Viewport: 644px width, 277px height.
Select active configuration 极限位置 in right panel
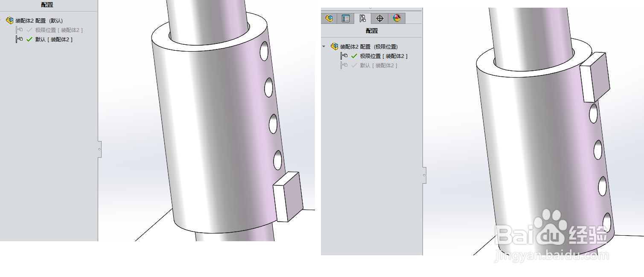(x=374, y=56)
